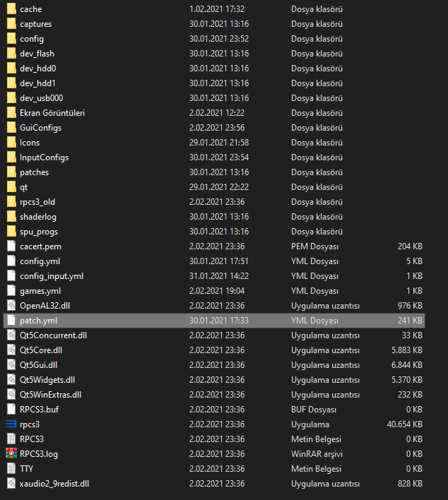Select the config.yml file name
The height and width of the screenshot is (500, 448).
click(x=40, y=261)
